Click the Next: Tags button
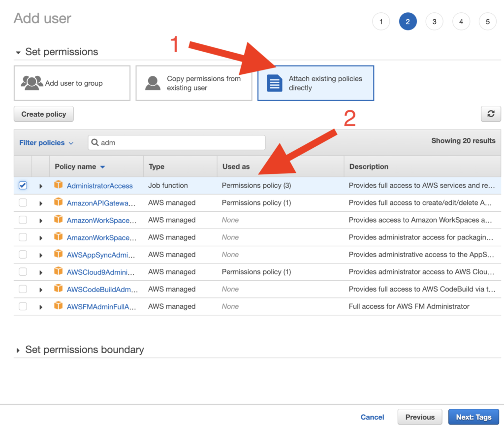 coord(473,417)
